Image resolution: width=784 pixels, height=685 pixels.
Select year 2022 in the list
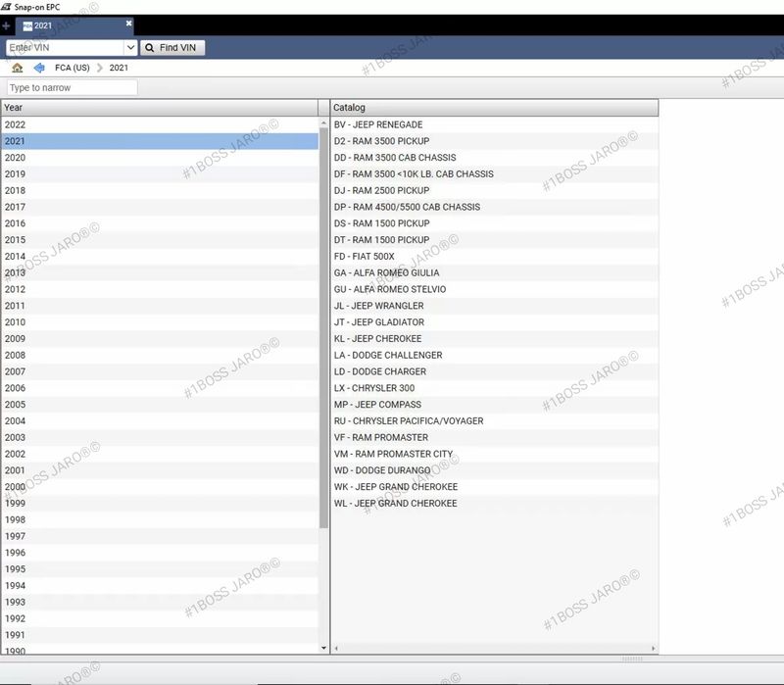(x=160, y=124)
